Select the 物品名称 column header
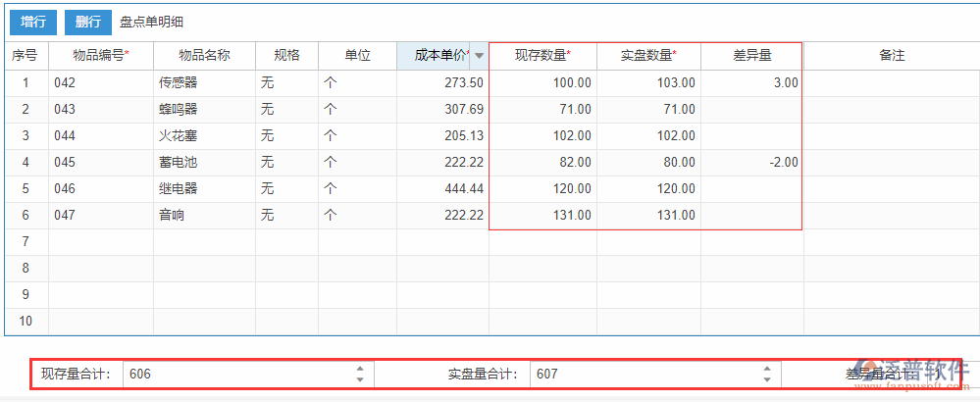The width and height of the screenshot is (980, 402). (204, 56)
